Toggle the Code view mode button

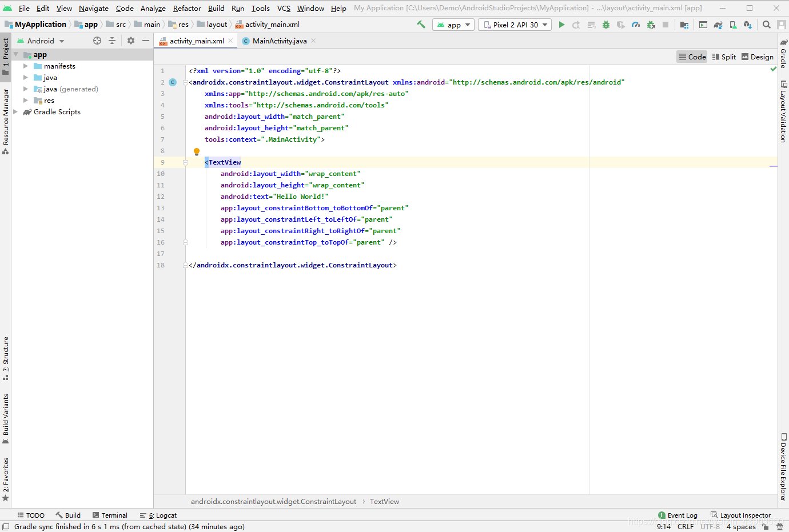[x=692, y=57]
